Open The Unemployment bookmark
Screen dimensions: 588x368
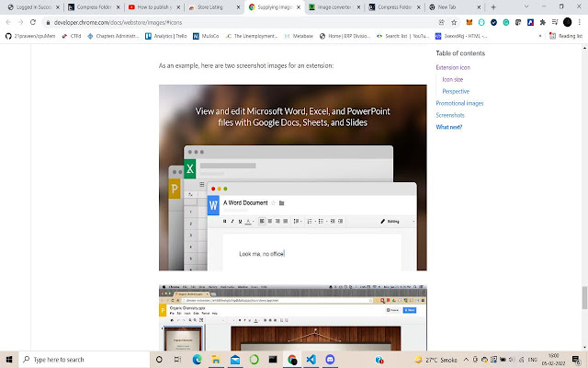[x=251, y=36]
